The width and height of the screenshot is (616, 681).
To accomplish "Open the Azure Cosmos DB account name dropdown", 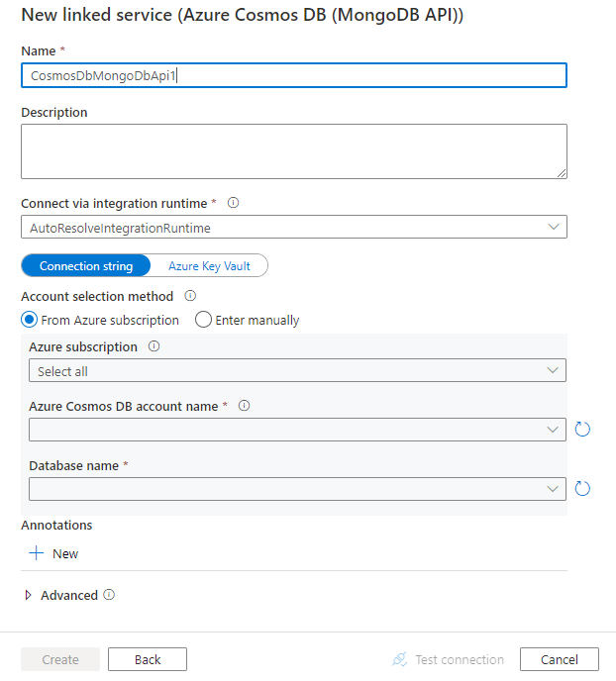I will point(297,430).
